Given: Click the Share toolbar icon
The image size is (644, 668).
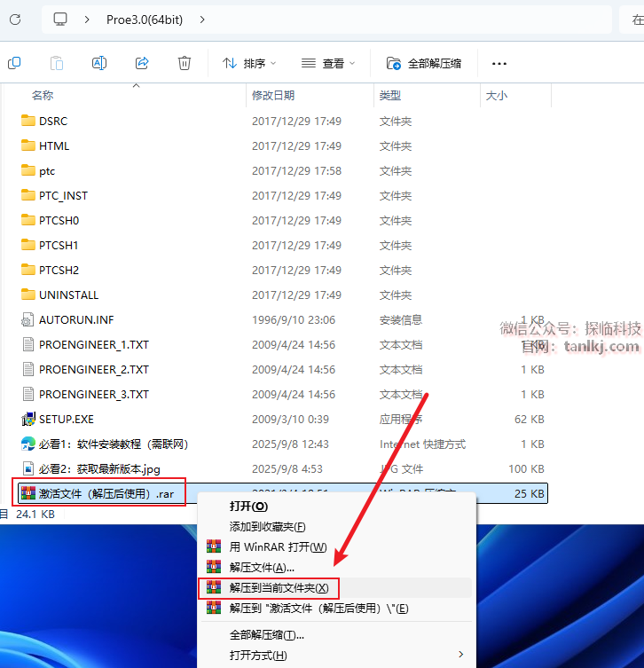Looking at the screenshot, I should pyautogui.click(x=142, y=64).
